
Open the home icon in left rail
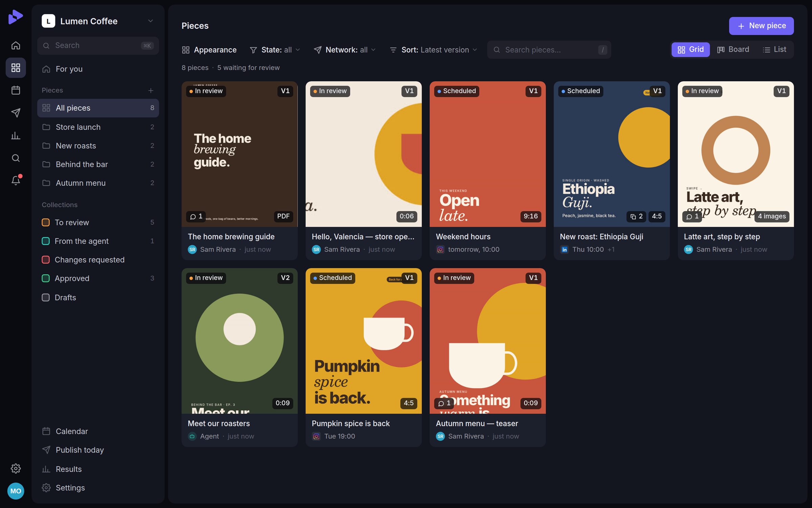[16, 45]
